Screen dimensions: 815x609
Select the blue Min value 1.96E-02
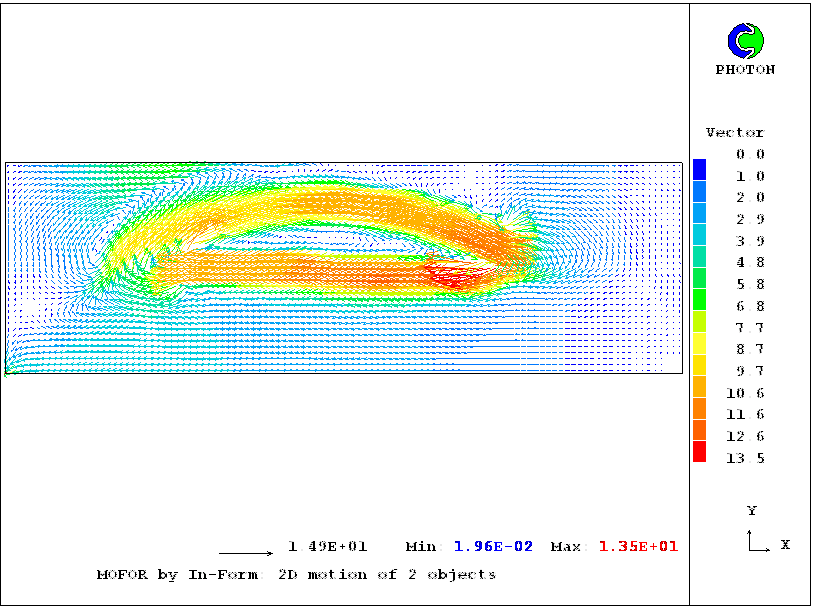pyautogui.click(x=493, y=547)
